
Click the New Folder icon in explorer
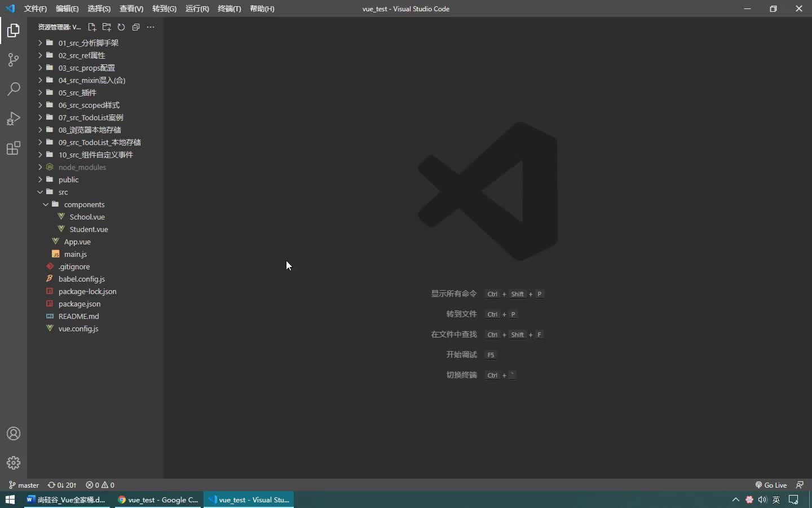107,27
